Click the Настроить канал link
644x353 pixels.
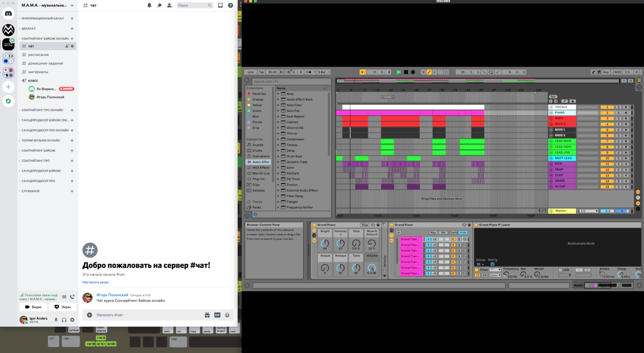click(x=95, y=282)
